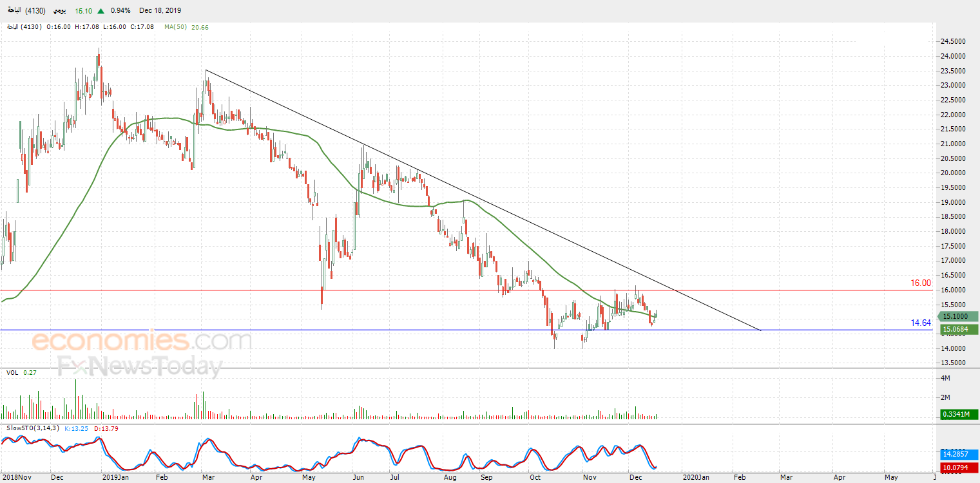Click the 0.94% change value
Viewport: 980px width, 483px height.
[120, 11]
